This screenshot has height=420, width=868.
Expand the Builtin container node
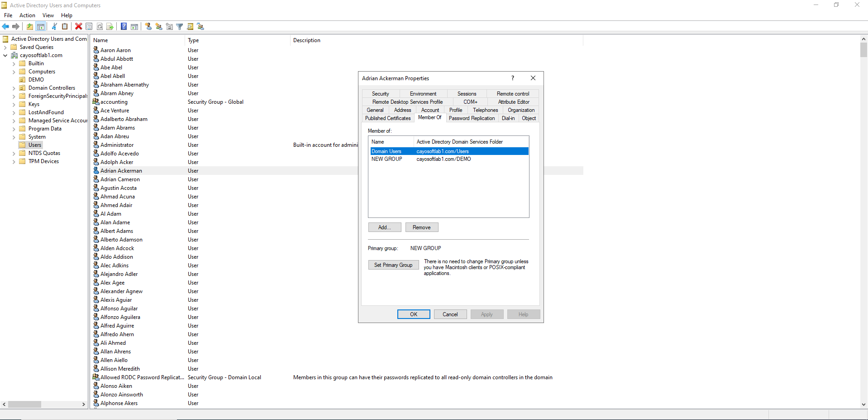(x=14, y=64)
